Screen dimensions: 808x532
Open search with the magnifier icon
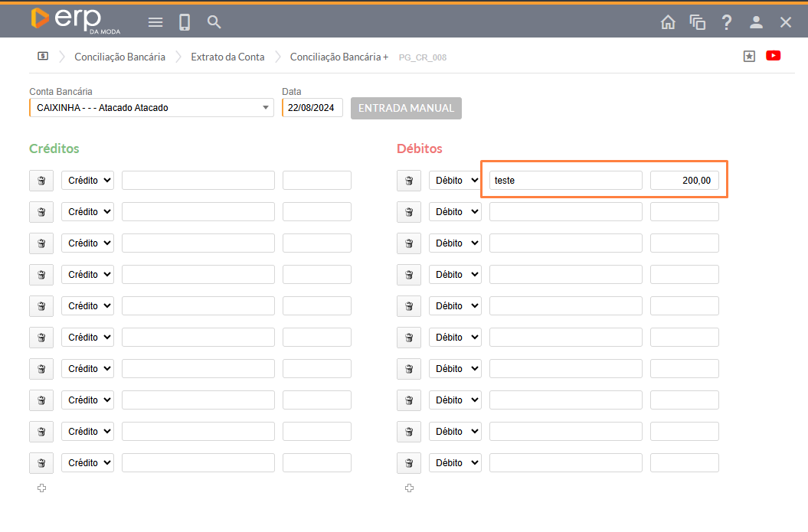214,22
